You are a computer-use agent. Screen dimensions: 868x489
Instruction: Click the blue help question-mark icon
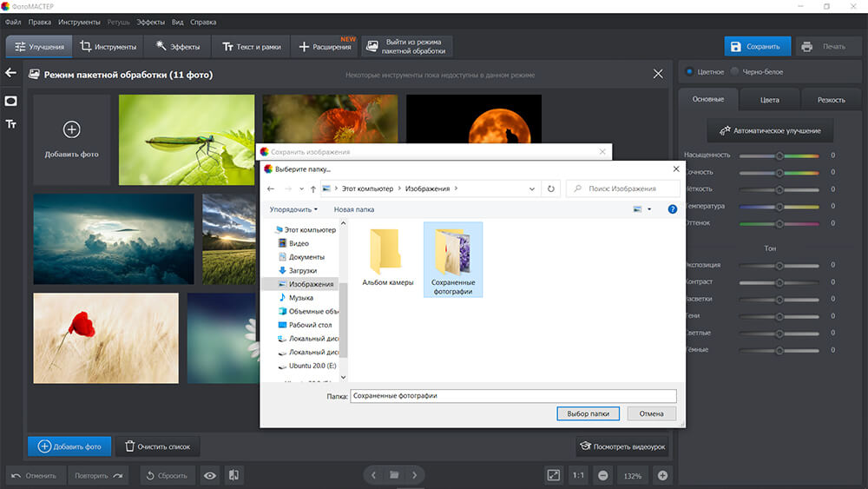click(672, 209)
